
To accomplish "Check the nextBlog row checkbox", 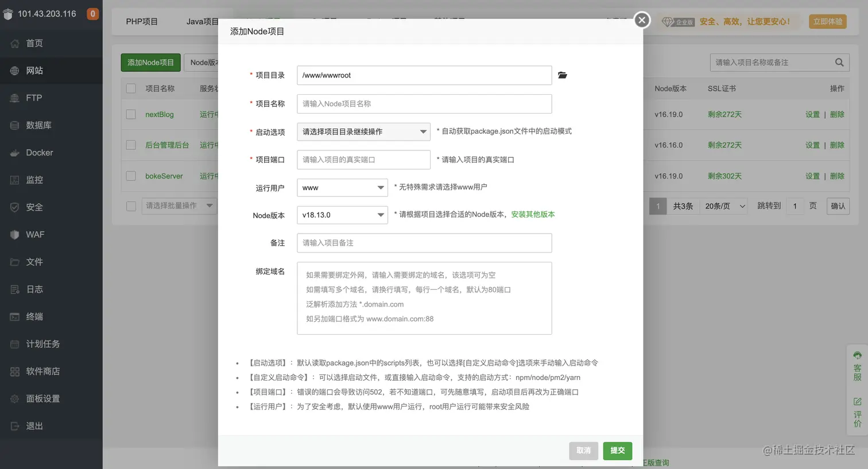I will 131,114.
